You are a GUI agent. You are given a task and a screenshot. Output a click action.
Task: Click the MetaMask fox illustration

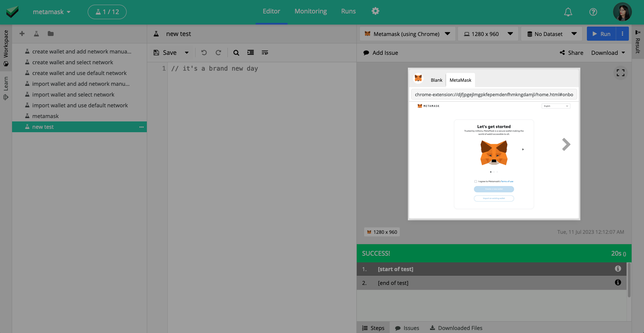[494, 153]
